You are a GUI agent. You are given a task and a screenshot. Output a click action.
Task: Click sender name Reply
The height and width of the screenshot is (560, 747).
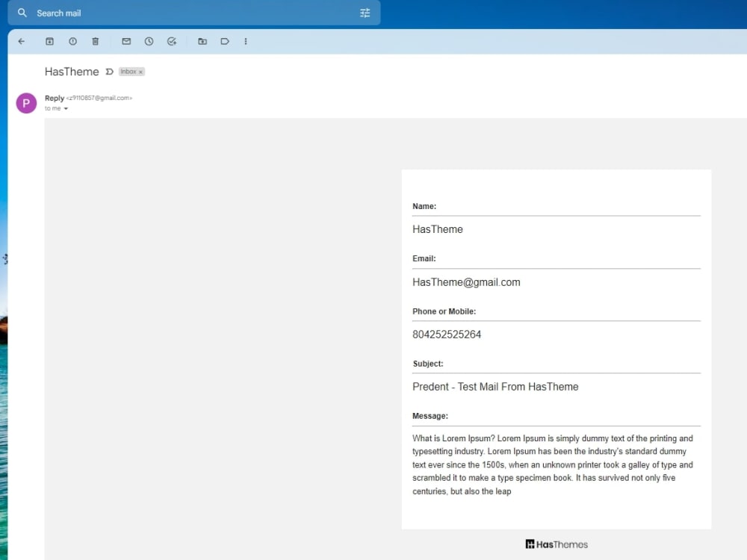[x=55, y=98]
